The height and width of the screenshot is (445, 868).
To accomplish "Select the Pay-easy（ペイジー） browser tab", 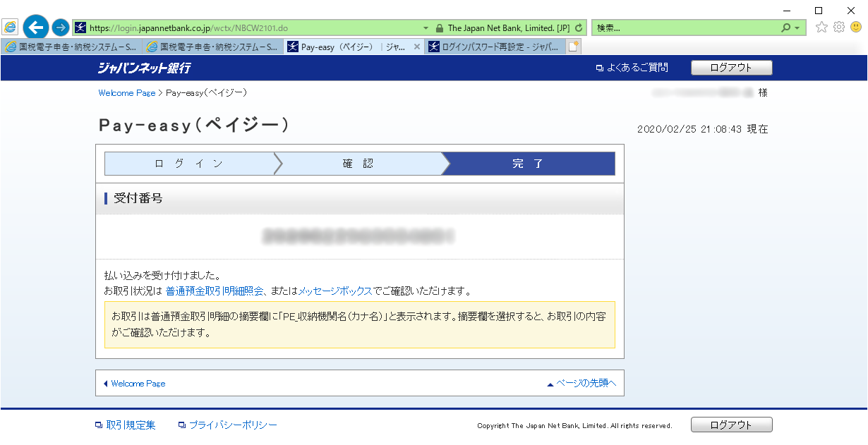I will click(x=354, y=47).
